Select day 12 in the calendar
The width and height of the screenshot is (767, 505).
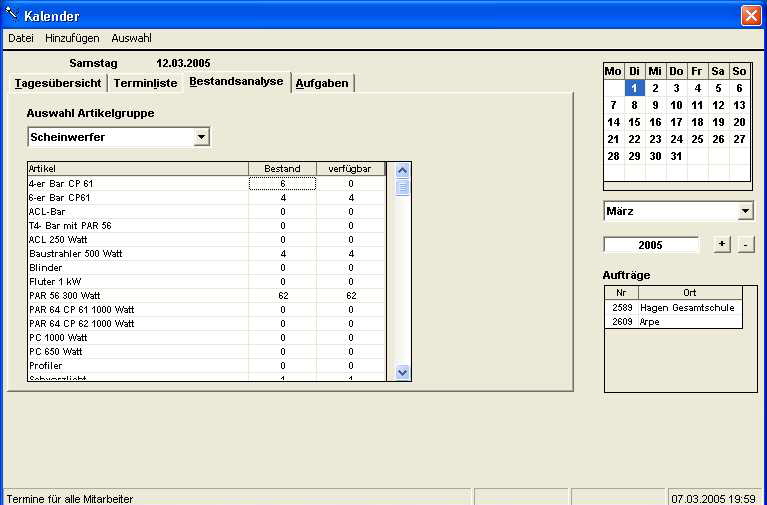pos(718,105)
